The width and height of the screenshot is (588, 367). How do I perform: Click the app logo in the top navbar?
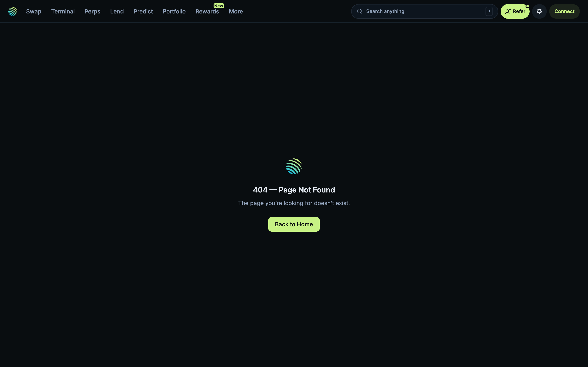click(x=12, y=11)
